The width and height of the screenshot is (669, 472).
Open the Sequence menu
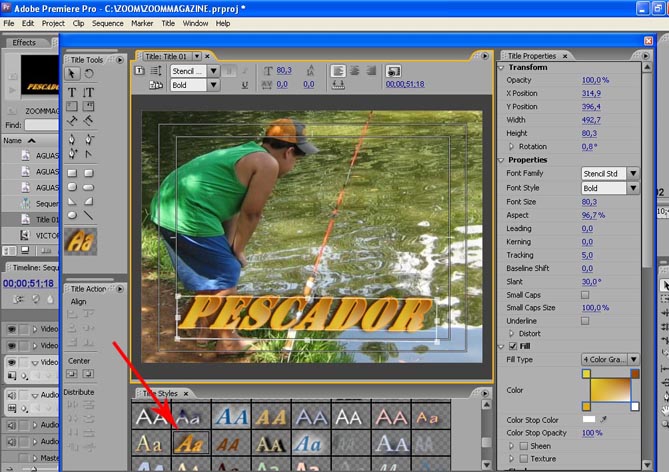click(107, 23)
